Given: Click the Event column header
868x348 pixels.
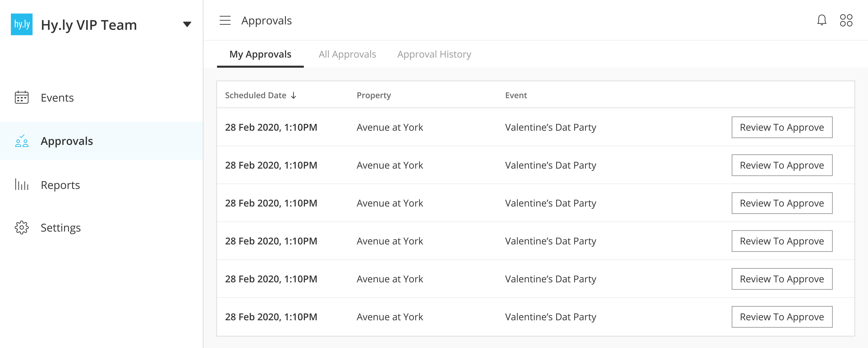Looking at the screenshot, I should [x=516, y=95].
